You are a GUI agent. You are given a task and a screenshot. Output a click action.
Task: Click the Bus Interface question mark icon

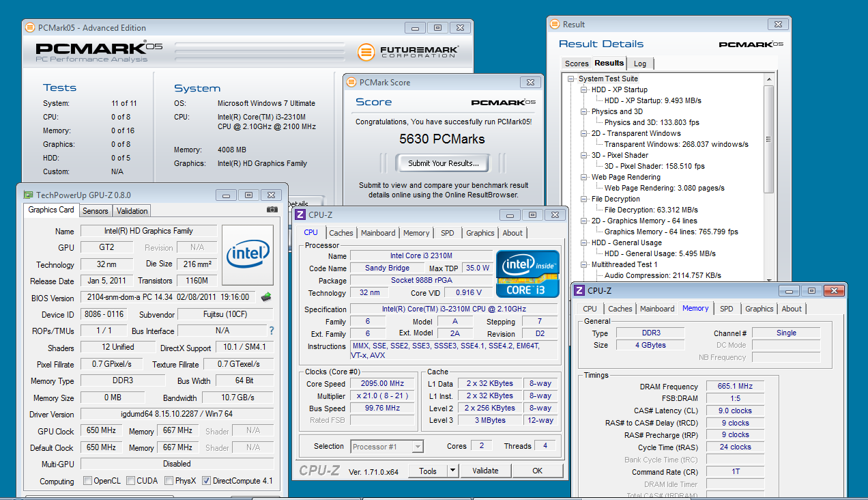(271, 331)
